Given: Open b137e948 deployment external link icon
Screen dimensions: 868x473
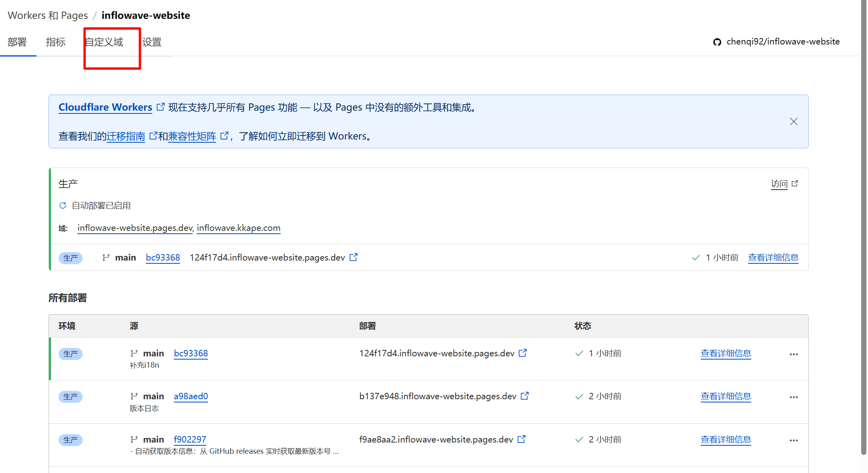Looking at the screenshot, I should click(x=524, y=396).
